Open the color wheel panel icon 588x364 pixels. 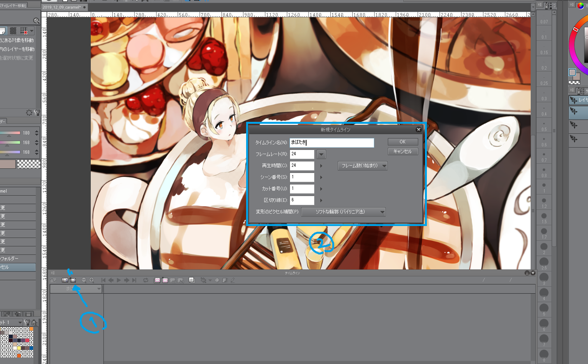pos(580,5)
